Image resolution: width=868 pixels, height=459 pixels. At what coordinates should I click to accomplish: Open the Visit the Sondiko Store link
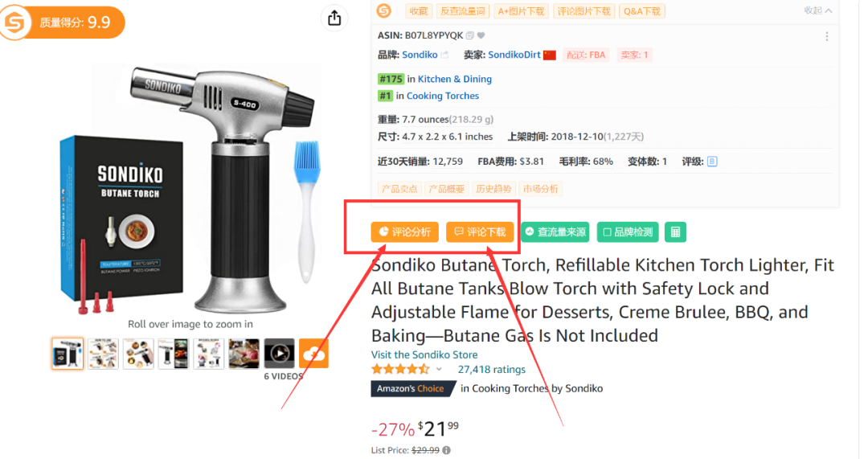point(424,355)
